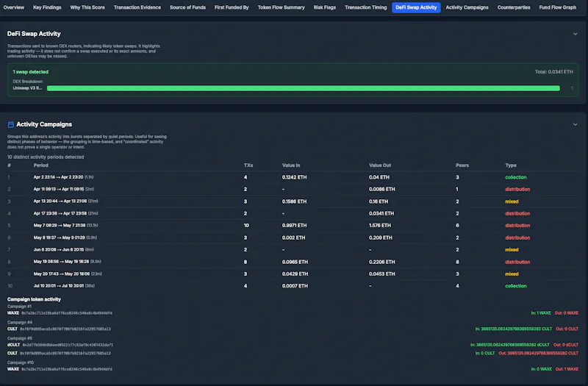Select the 'Jun 6 20:08 → Jun 6 20:15' period

pyautogui.click(x=63, y=249)
